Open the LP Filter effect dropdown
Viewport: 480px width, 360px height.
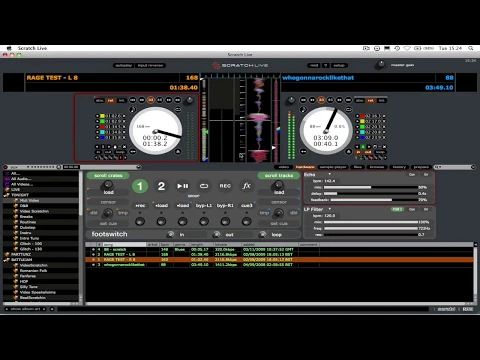(330, 209)
